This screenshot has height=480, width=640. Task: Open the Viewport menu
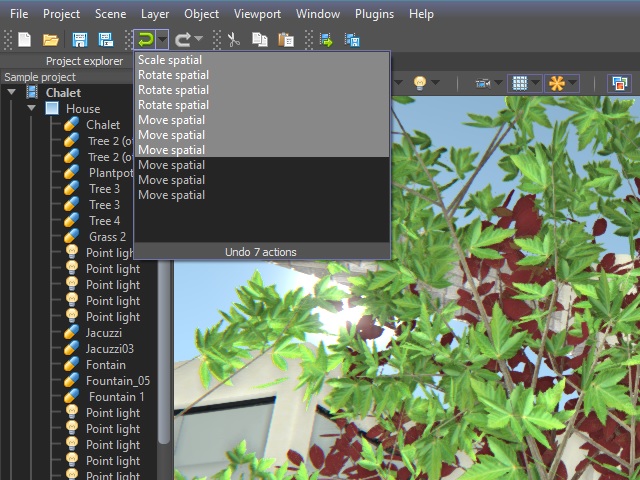pos(257,14)
